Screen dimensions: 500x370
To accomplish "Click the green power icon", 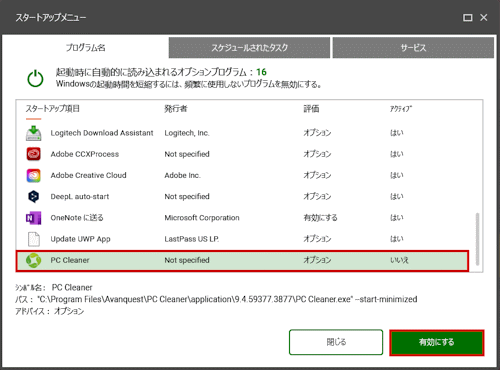I will (35, 79).
